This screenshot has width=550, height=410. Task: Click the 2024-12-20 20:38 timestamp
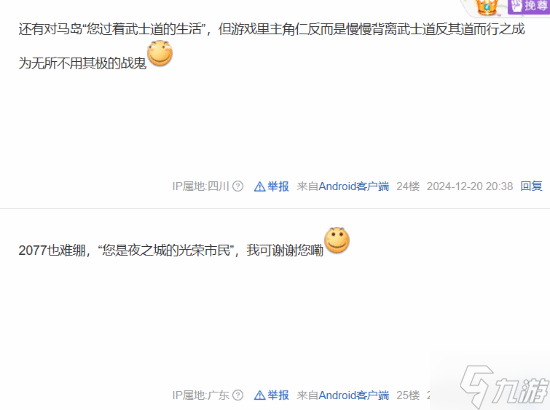tap(470, 186)
